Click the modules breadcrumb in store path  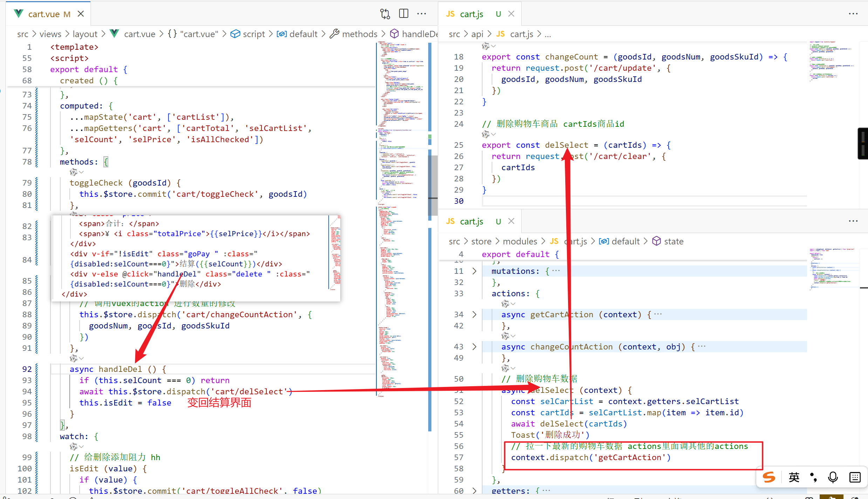(x=520, y=241)
